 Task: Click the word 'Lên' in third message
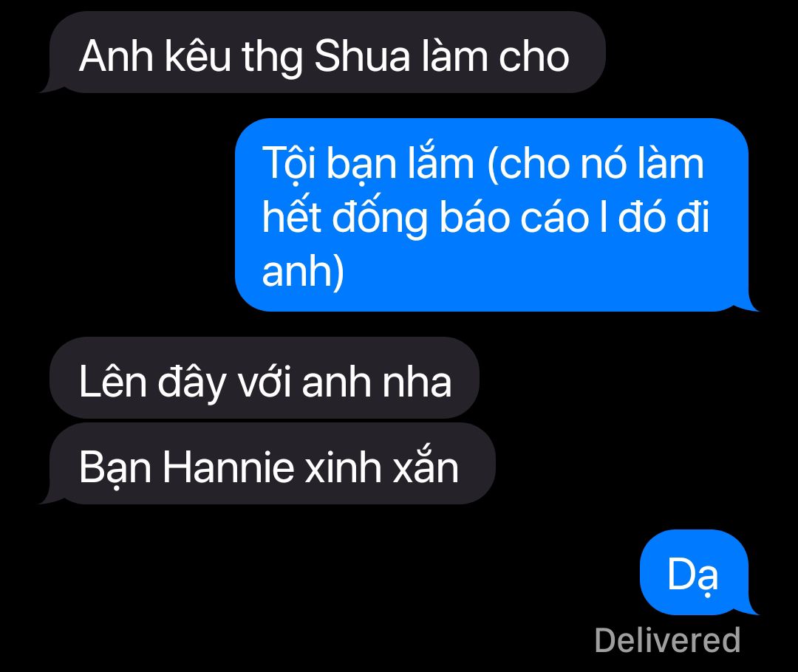(x=112, y=382)
